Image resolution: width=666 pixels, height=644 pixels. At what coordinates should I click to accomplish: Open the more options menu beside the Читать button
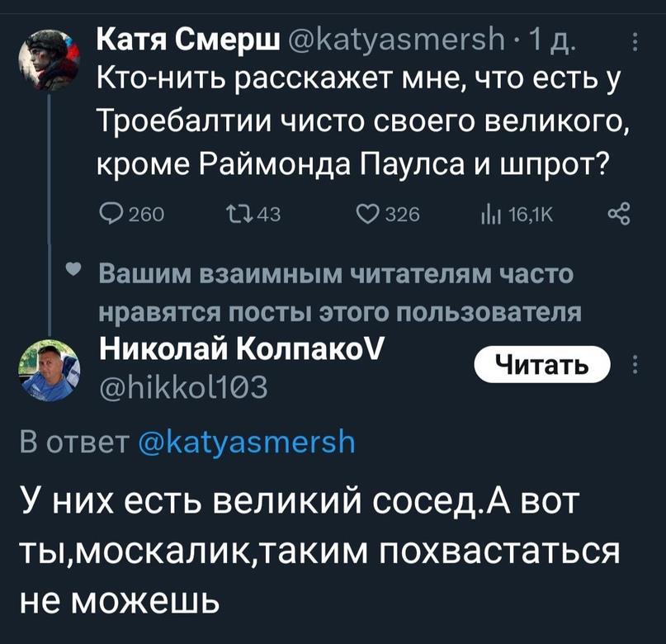click(x=634, y=364)
